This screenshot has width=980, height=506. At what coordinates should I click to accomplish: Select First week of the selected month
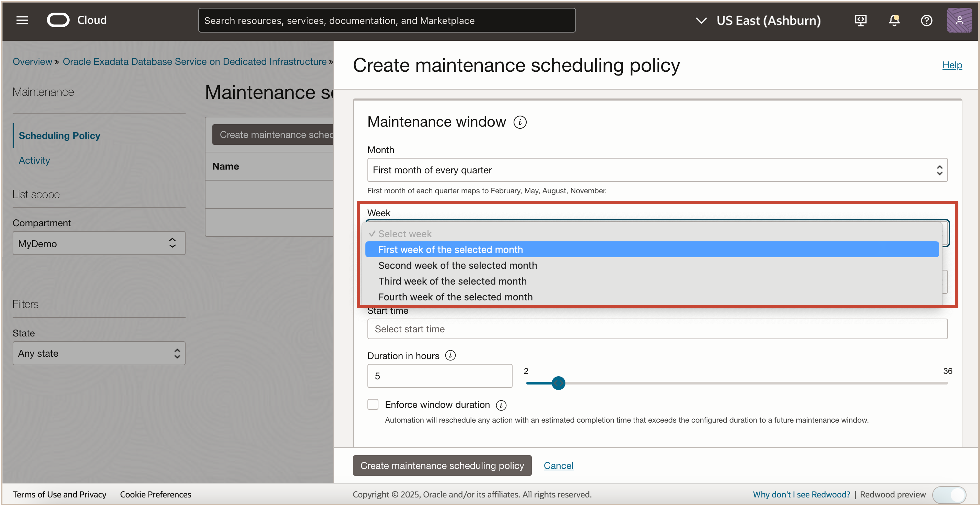450,249
